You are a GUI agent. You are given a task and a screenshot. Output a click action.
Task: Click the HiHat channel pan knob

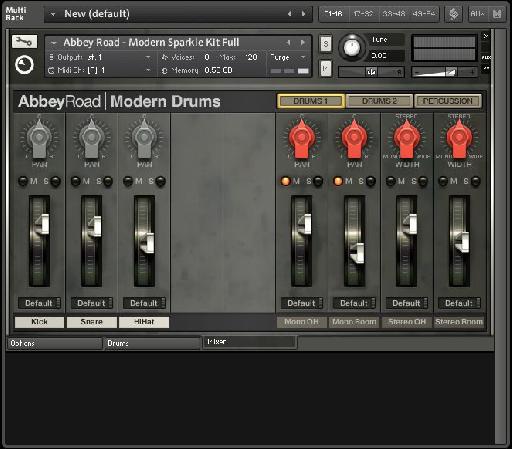144,137
